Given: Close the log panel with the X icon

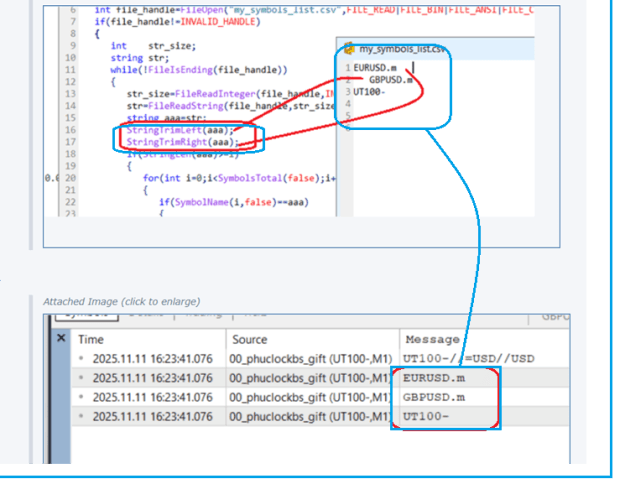Looking at the screenshot, I should [61, 338].
